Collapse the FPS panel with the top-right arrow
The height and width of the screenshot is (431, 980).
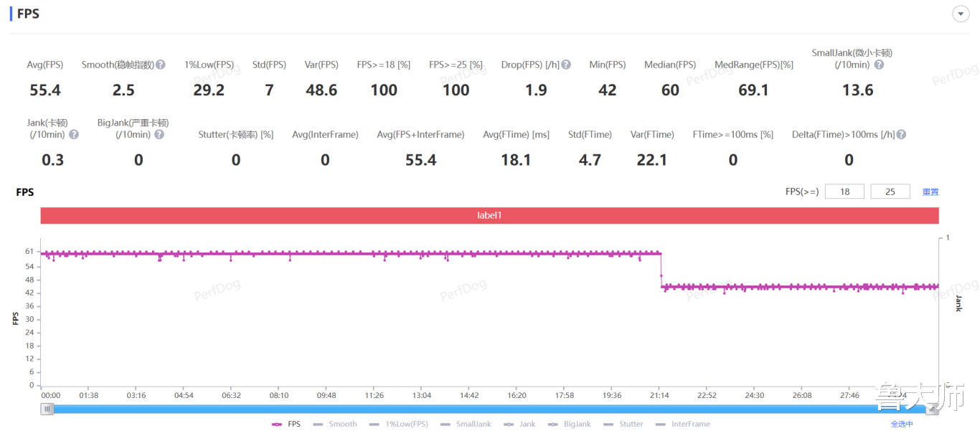coord(961,14)
